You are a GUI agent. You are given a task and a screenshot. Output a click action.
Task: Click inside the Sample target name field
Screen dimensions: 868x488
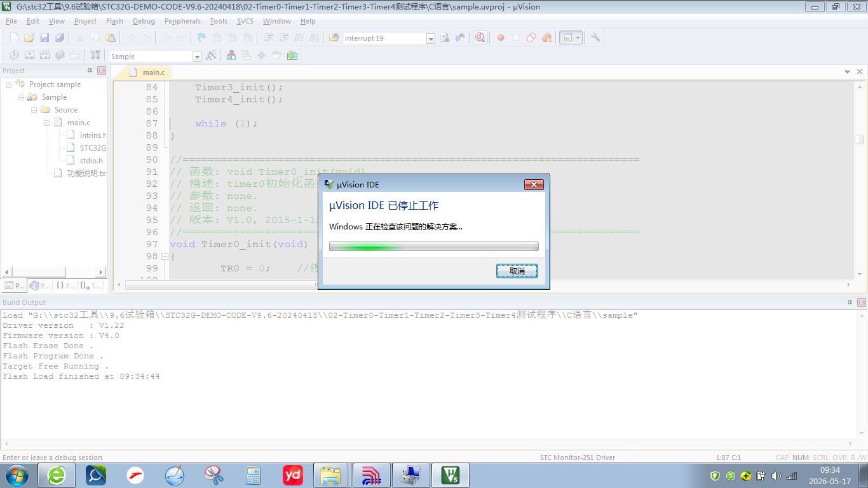pos(151,57)
